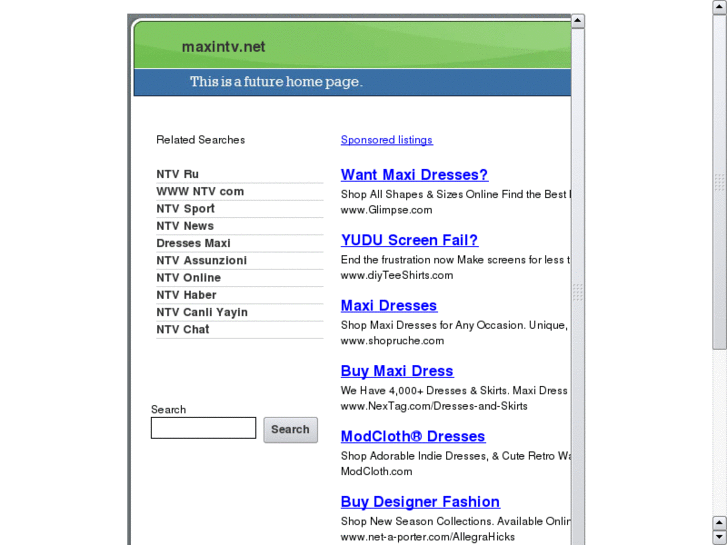Open the Want Maxi Dresses? ad
The image size is (727, 545).
[414, 174]
